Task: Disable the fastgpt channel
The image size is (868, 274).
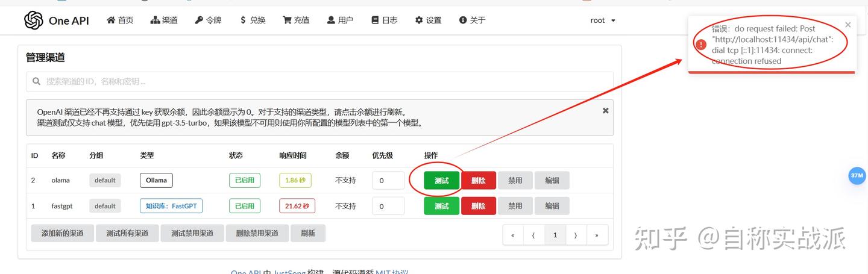Action: [515, 206]
